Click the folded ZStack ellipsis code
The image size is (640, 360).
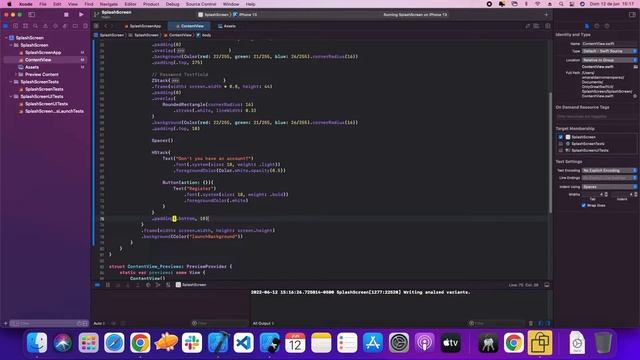(176, 80)
